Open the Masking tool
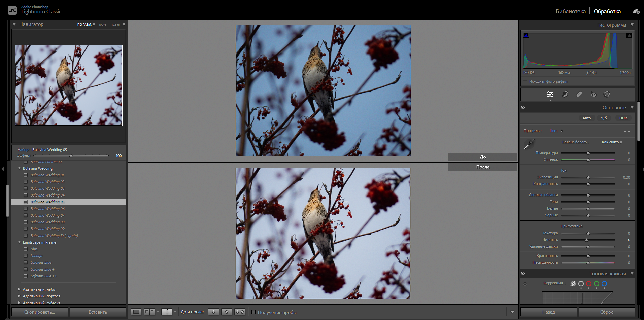644x320 pixels. [x=607, y=94]
